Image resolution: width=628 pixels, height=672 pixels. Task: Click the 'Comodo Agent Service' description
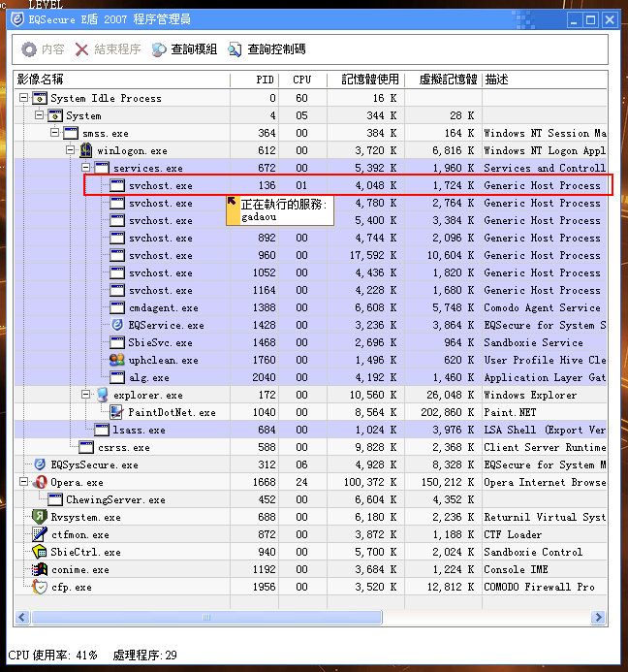(x=542, y=307)
